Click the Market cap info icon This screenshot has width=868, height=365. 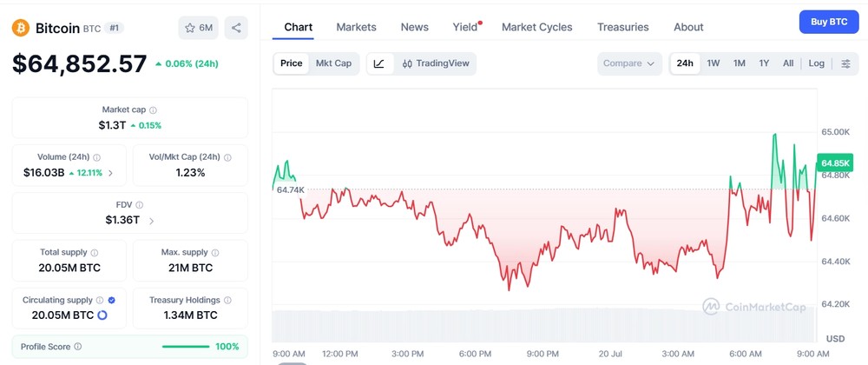[x=153, y=110]
